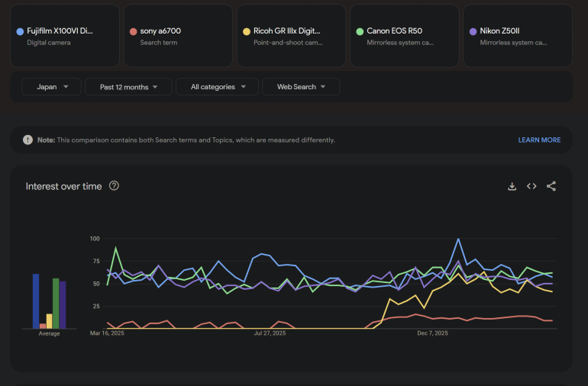Click the 75 y-axis value
The image size is (588, 386).
pyautogui.click(x=96, y=261)
